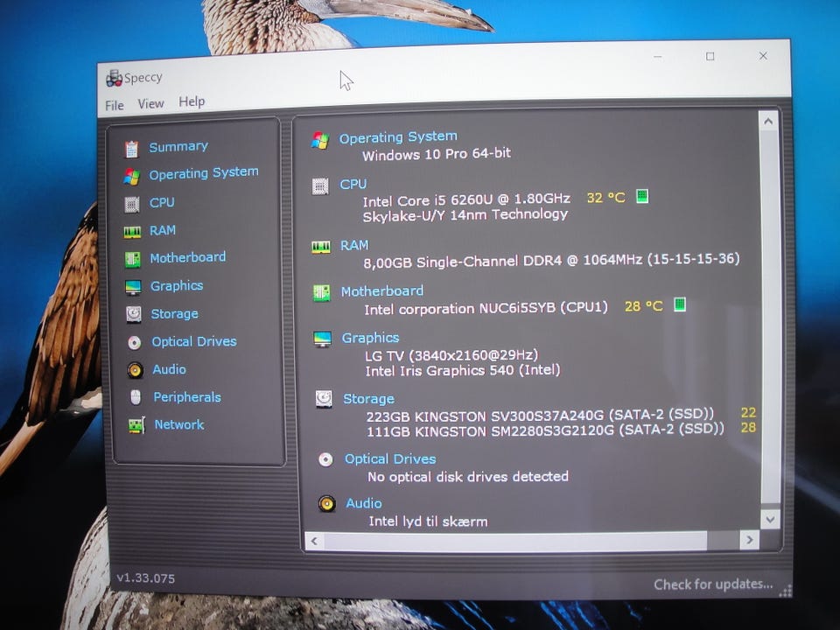Click RAM icon in summary panel
Viewport: 840px width, 630px height.
coord(321,247)
